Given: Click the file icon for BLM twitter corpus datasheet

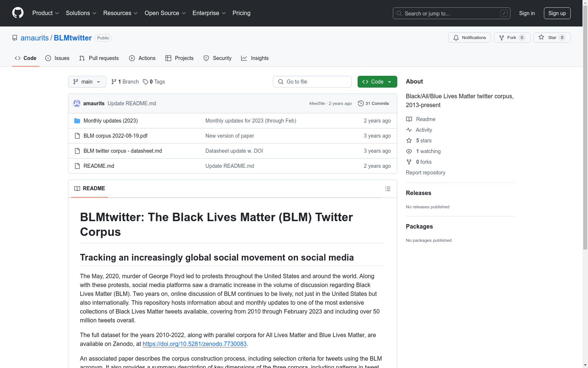Looking at the screenshot, I should [77, 151].
